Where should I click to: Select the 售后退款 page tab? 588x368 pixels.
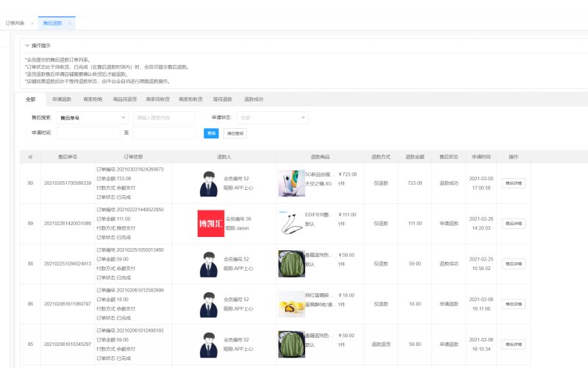(52, 24)
